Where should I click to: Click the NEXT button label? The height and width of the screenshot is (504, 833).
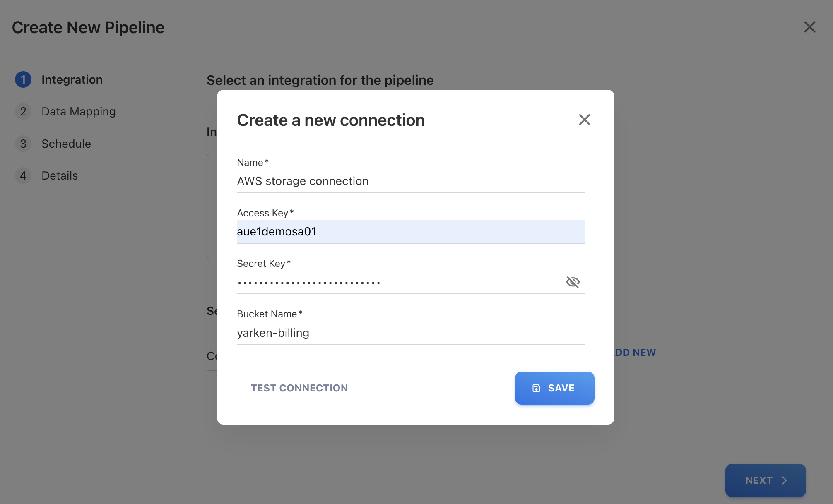coord(758,480)
